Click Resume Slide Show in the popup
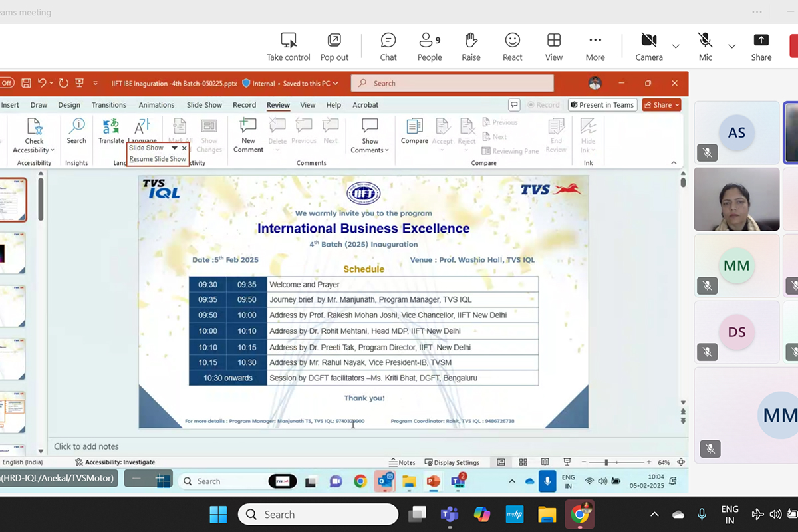The width and height of the screenshot is (798, 532). tap(158, 159)
